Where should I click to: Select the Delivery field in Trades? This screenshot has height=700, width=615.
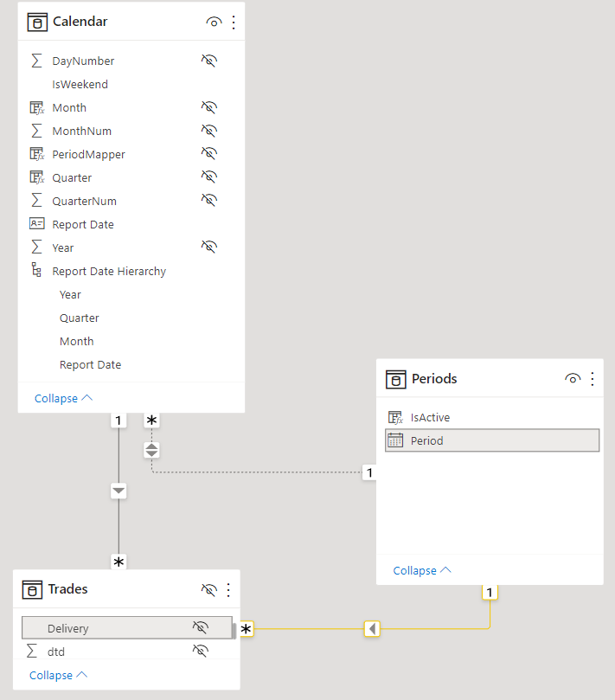pyautogui.click(x=127, y=628)
